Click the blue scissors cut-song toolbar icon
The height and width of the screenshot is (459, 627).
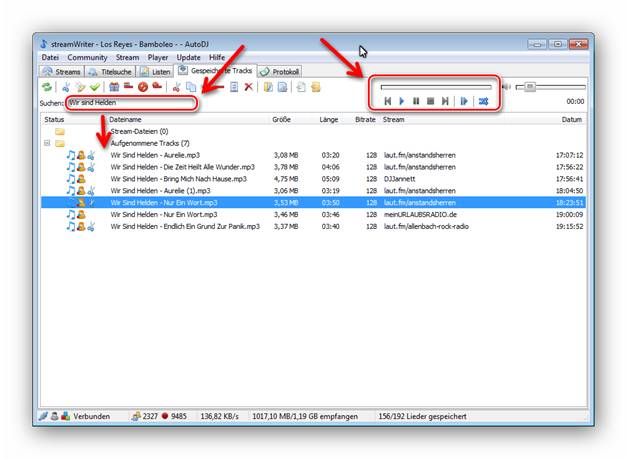[66, 87]
